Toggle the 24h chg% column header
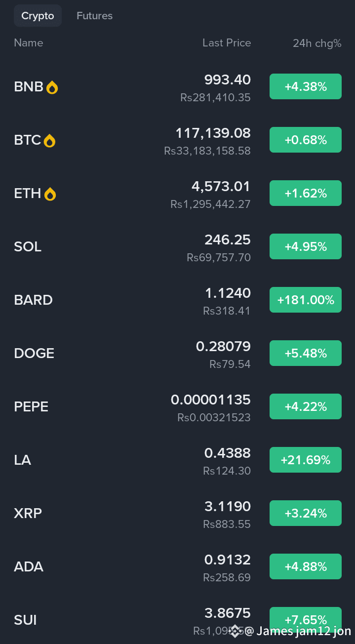 point(317,43)
